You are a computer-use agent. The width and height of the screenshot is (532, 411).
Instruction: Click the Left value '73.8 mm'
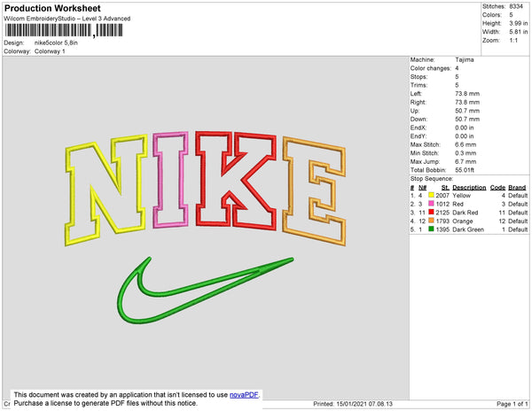[x=467, y=94]
